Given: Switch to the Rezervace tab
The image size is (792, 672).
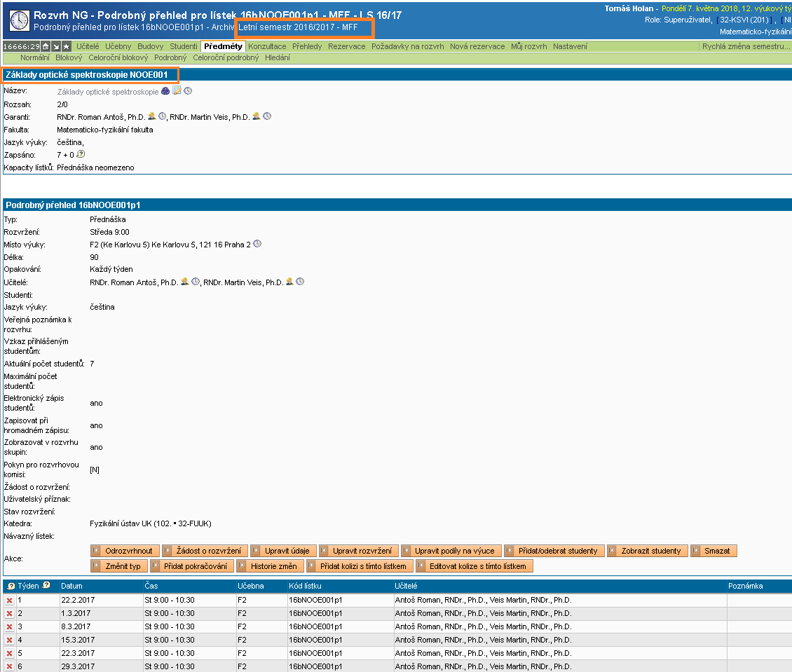Looking at the screenshot, I should click(x=346, y=46).
